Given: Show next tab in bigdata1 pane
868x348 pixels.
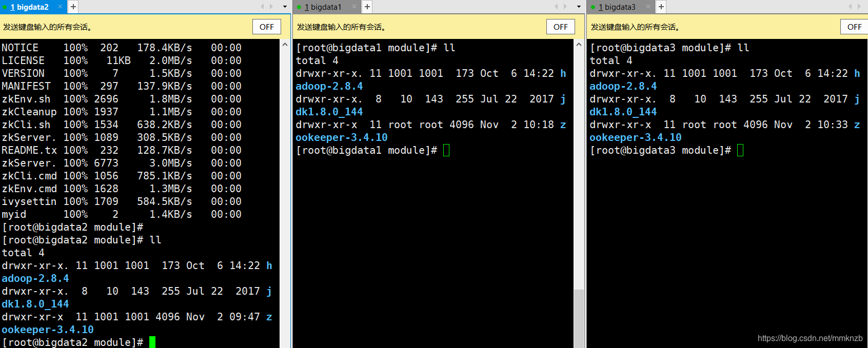Looking at the screenshot, I should coord(565,7).
